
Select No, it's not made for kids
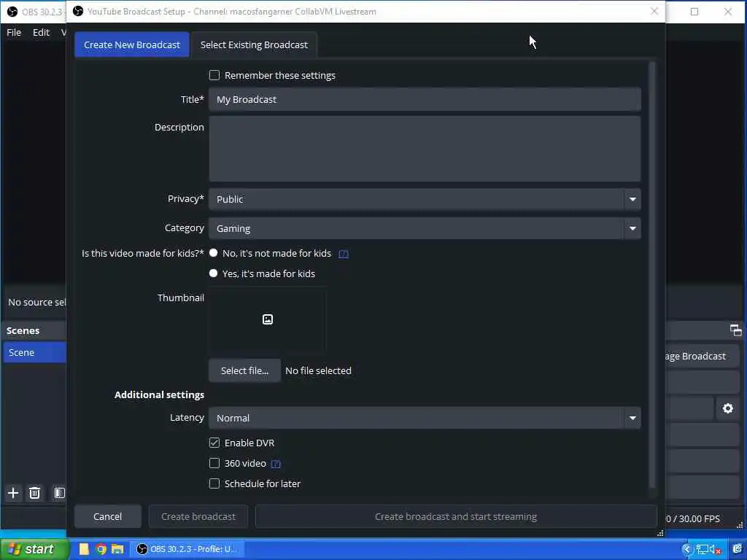tap(214, 253)
